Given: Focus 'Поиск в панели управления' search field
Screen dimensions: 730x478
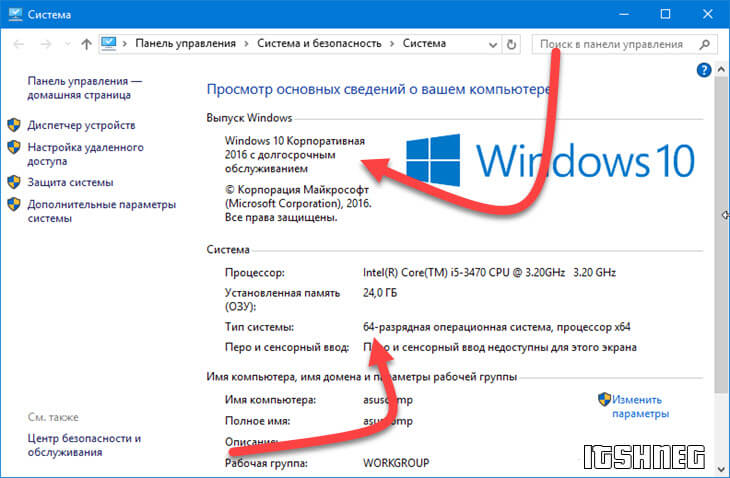Looking at the screenshot, I should (x=611, y=44).
